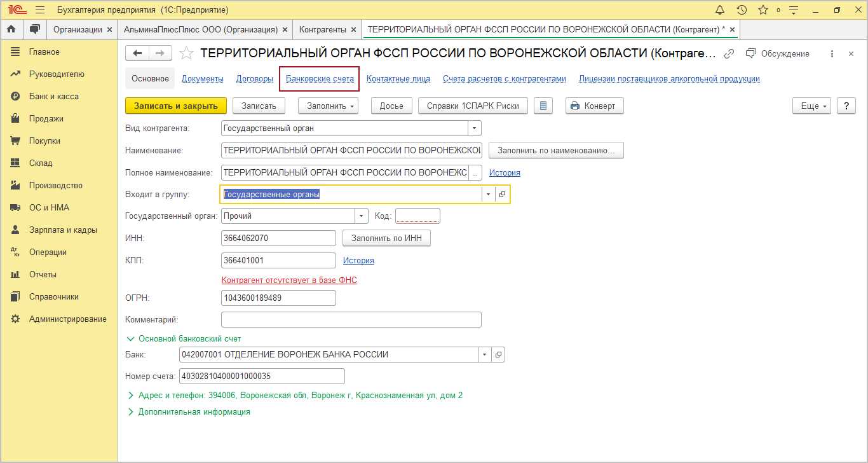Click the get link chain icon
868x463 pixels.
click(730, 53)
